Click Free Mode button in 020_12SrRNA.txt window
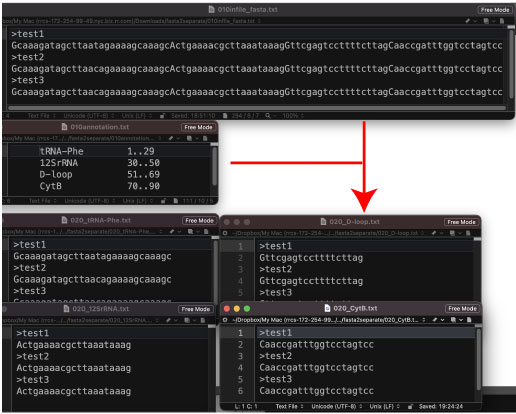The width and height of the screenshot is (516, 414). [196, 309]
